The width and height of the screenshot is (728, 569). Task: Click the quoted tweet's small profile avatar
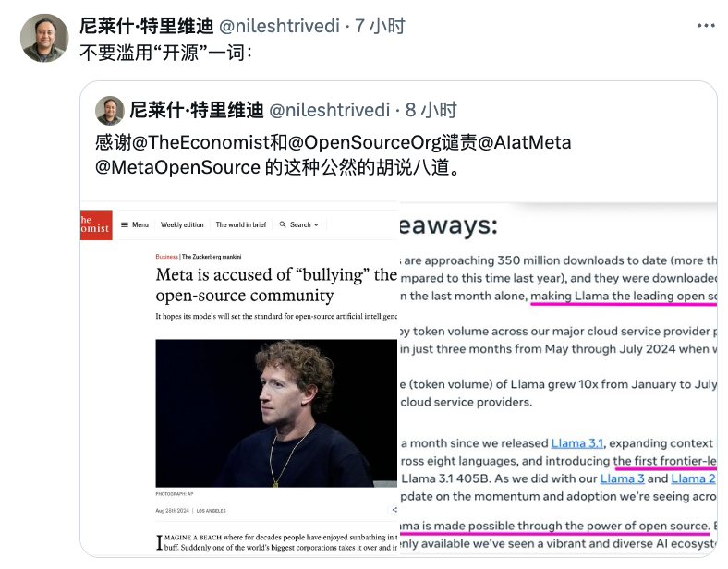[110, 111]
